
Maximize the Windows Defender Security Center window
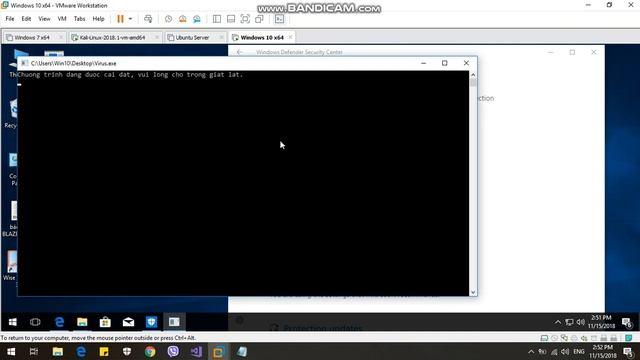[572, 52]
